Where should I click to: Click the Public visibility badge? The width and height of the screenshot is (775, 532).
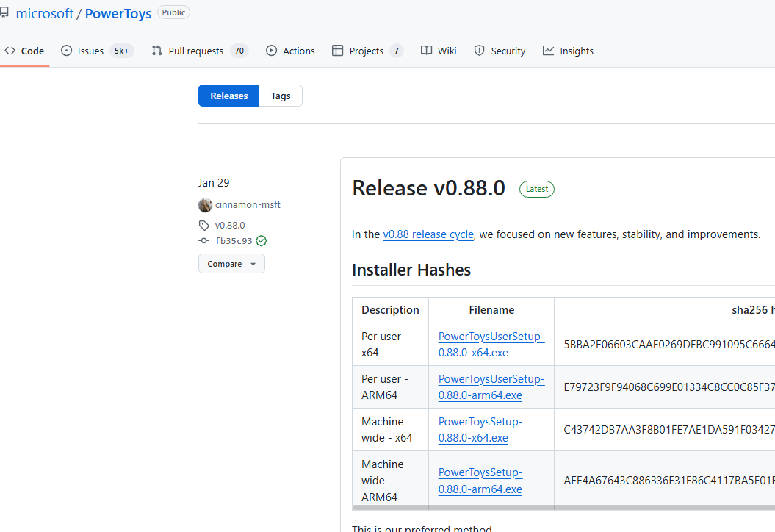point(173,12)
